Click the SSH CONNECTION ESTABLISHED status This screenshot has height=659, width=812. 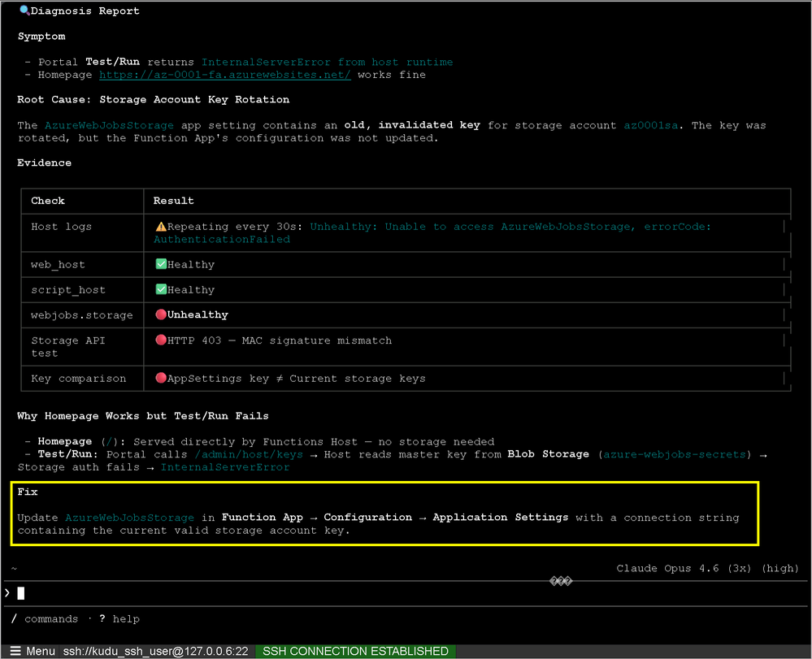click(355, 651)
